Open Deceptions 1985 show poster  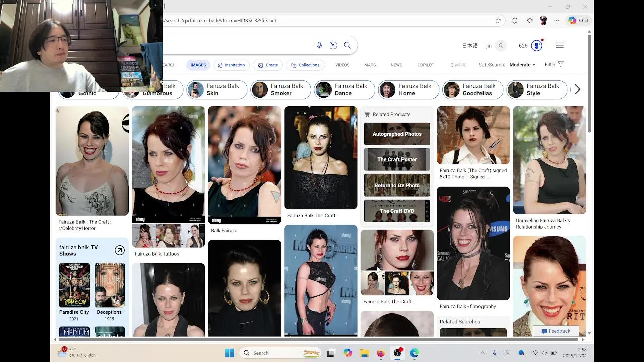(x=109, y=285)
